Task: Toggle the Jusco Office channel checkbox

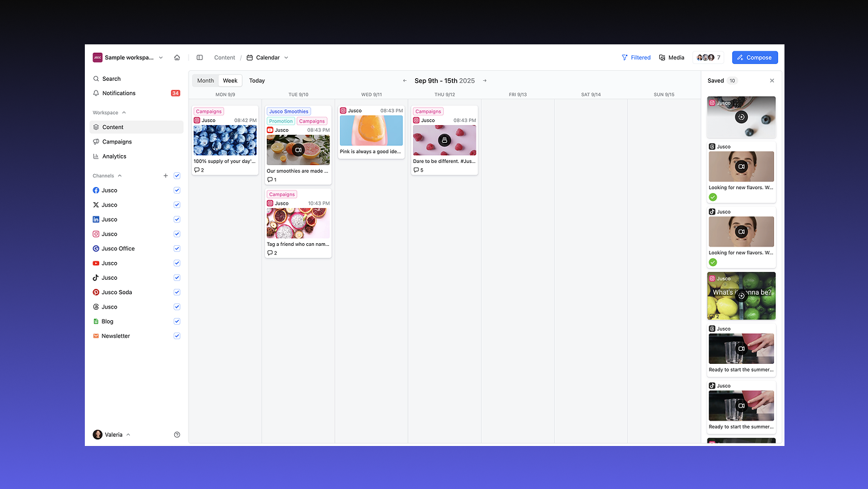Action: click(x=177, y=248)
